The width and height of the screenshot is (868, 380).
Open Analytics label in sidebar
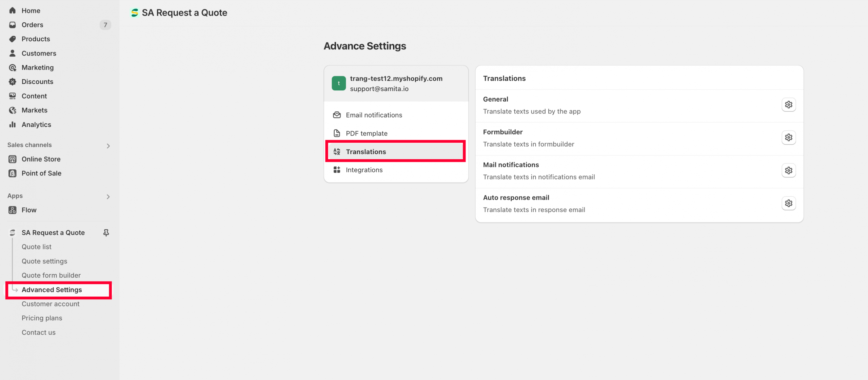tap(36, 125)
